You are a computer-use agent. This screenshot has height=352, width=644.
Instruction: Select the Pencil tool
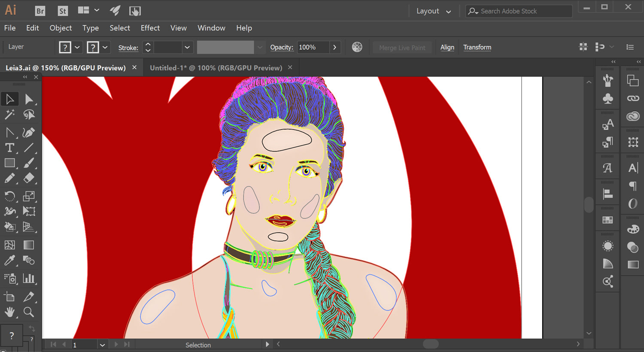coord(10,178)
